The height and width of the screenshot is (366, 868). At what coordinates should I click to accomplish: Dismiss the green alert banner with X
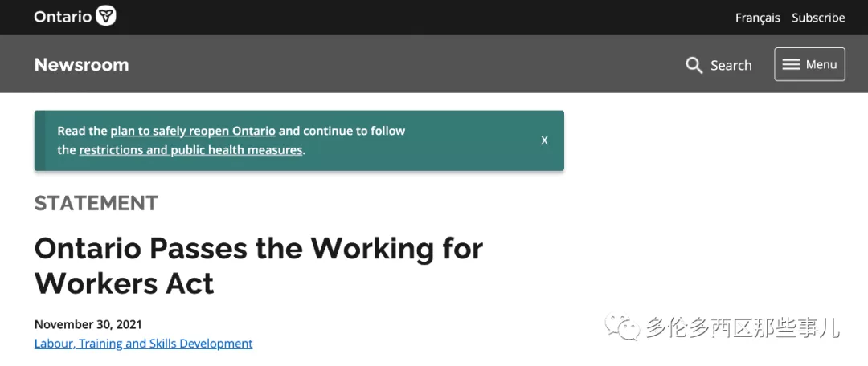point(544,140)
